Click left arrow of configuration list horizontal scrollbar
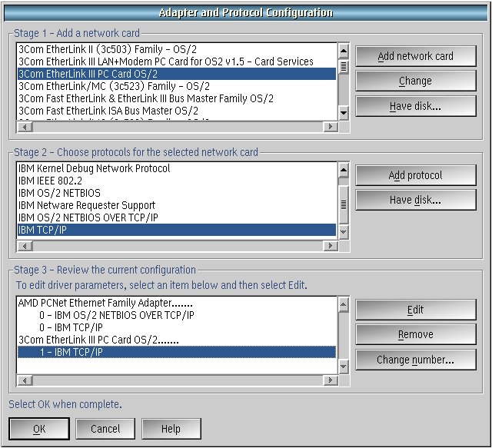The height and width of the screenshot is (448, 492). pyautogui.click(x=25, y=380)
